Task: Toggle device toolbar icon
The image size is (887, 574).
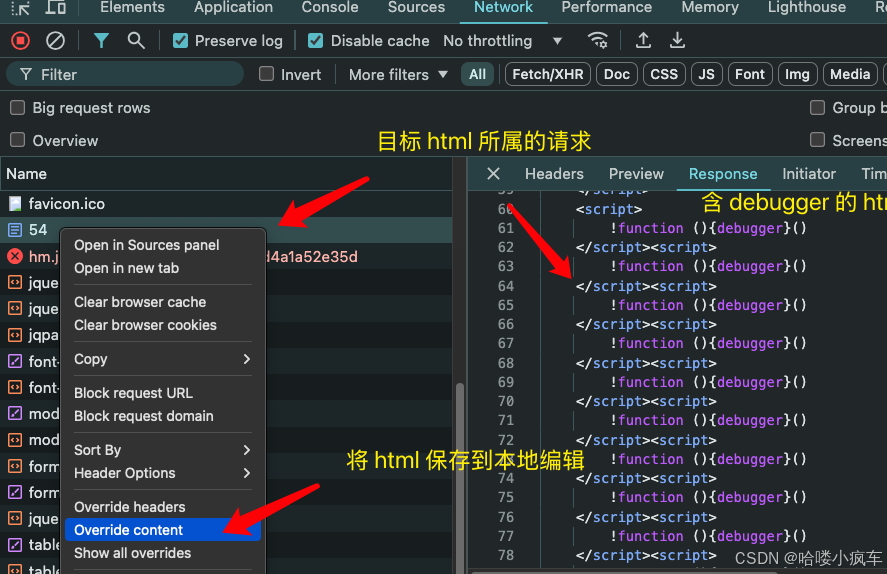Action: click(x=55, y=7)
